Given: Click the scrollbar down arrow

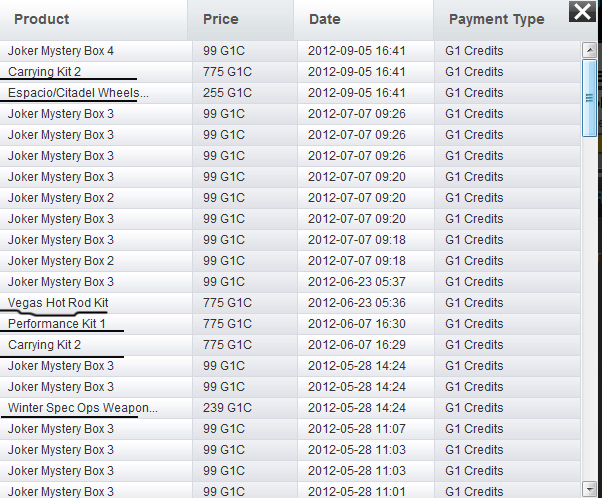Looking at the screenshot, I should [x=589, y=489].
